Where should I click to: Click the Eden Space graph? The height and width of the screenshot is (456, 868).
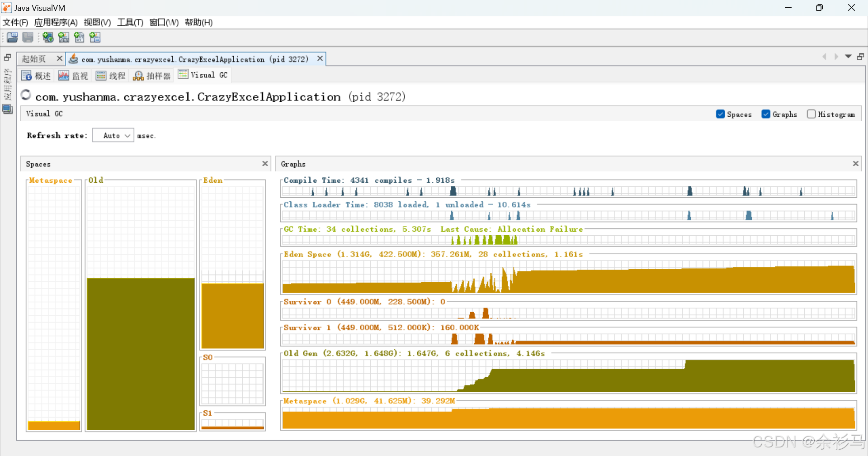tap(569, 276)
